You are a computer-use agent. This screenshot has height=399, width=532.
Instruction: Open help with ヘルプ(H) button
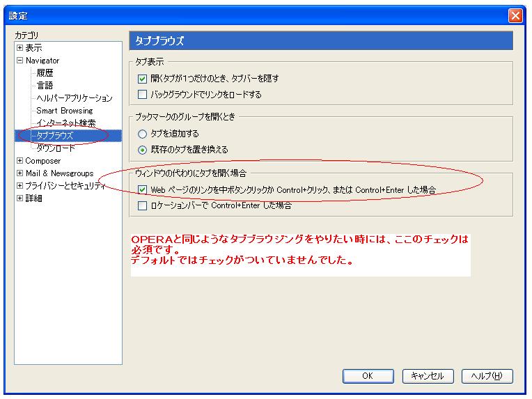[x=487, y=376]
